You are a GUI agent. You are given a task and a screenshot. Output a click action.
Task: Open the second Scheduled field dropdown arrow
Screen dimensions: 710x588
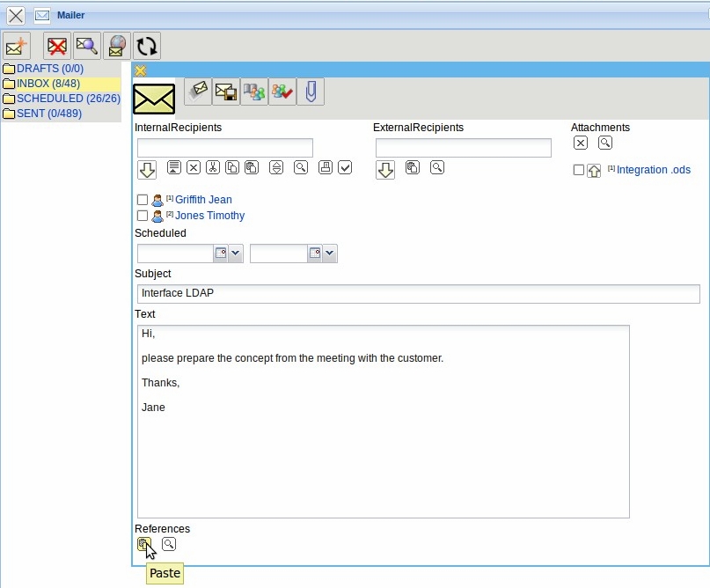[330, 254]
